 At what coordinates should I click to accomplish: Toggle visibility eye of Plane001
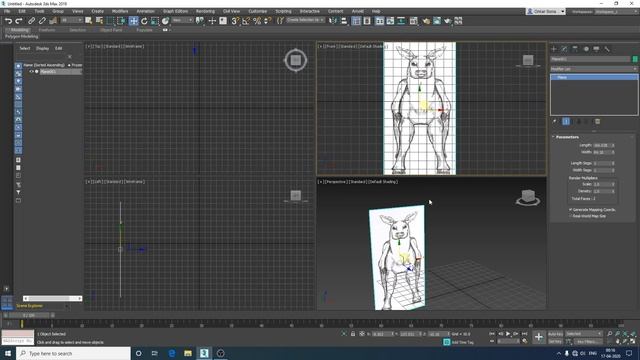(x=31, y=71)
